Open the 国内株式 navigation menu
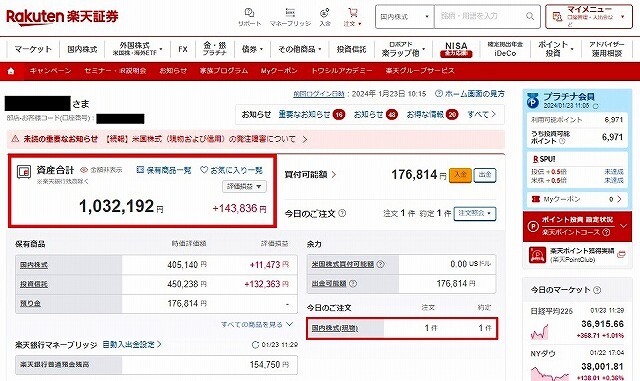The height and width of the screenshot is (381, 640). pyautogui.click(x=82, y=49)
